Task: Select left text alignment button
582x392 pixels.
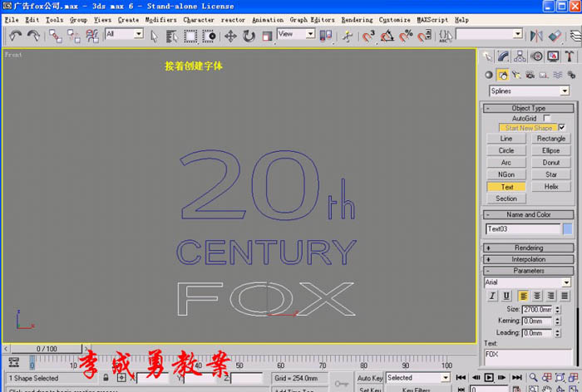Action: pos(523,296)
